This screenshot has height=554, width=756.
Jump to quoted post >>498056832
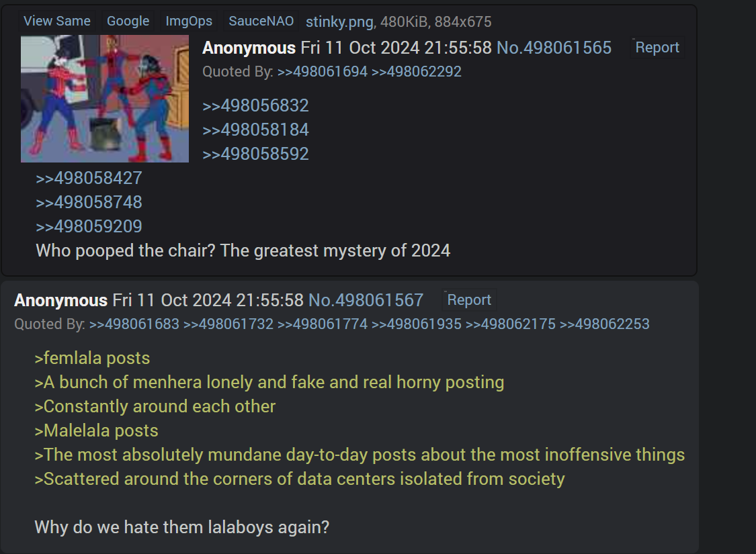255,105
